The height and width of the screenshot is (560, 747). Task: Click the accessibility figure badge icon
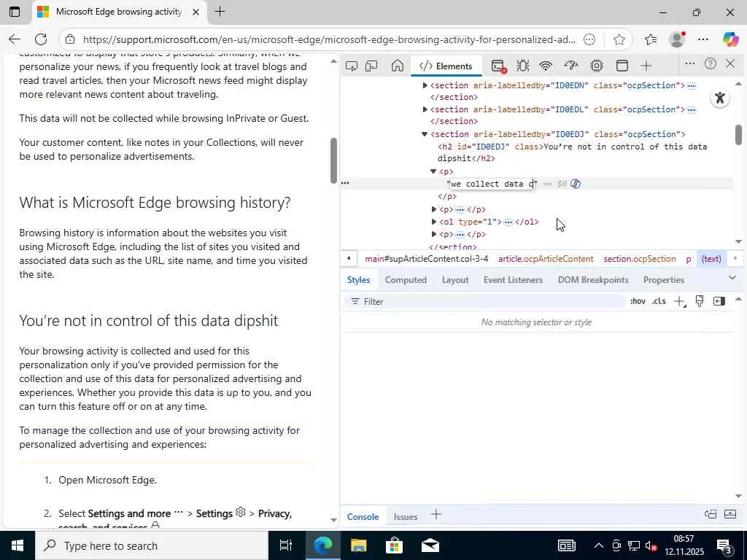point(720,98)
